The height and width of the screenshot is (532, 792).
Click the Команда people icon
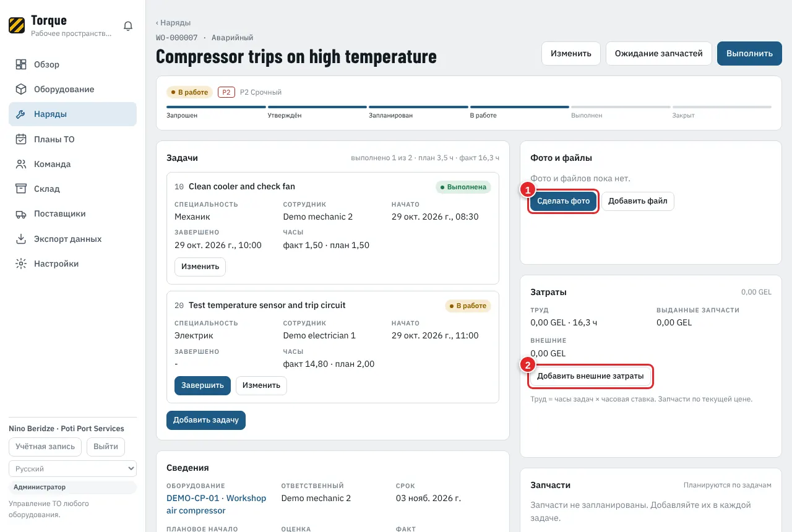click(x=21, y=164)
